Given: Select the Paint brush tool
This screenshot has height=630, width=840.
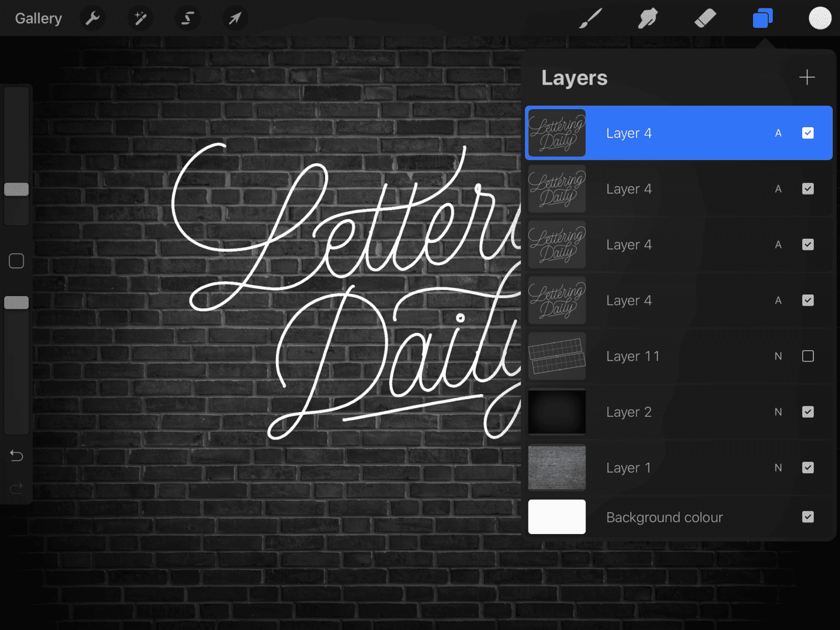Looking at the screenshot, I should point(591,19).
